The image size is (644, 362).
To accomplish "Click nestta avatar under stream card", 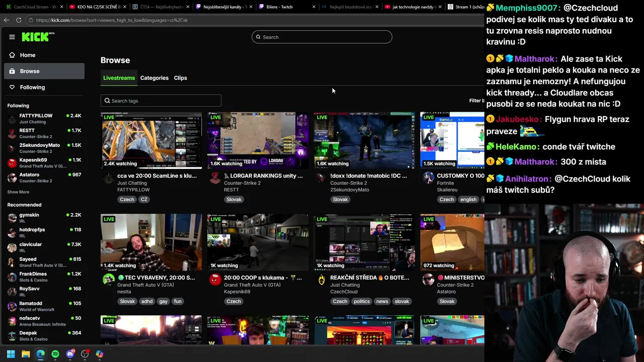I will (108, 280).
